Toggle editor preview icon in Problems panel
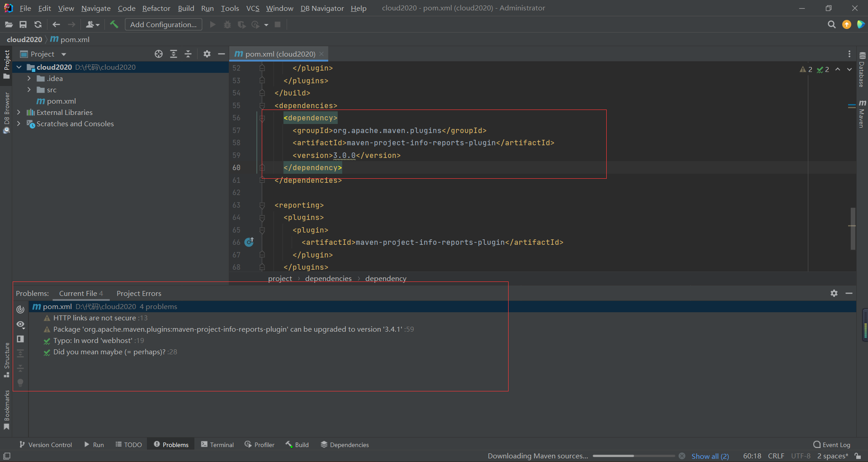Image resolution: width=868 pixels, height=462 pixels. [x=20, y=339]
